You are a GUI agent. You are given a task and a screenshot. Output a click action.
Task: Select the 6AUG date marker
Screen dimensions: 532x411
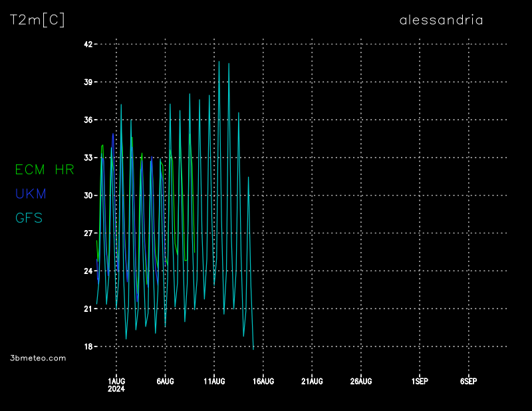pos(165,381)
